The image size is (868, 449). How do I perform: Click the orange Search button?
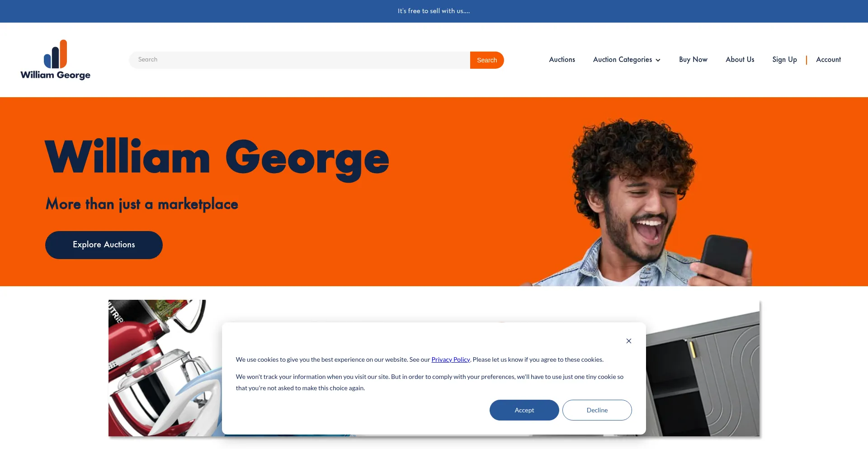pos(487,60)
